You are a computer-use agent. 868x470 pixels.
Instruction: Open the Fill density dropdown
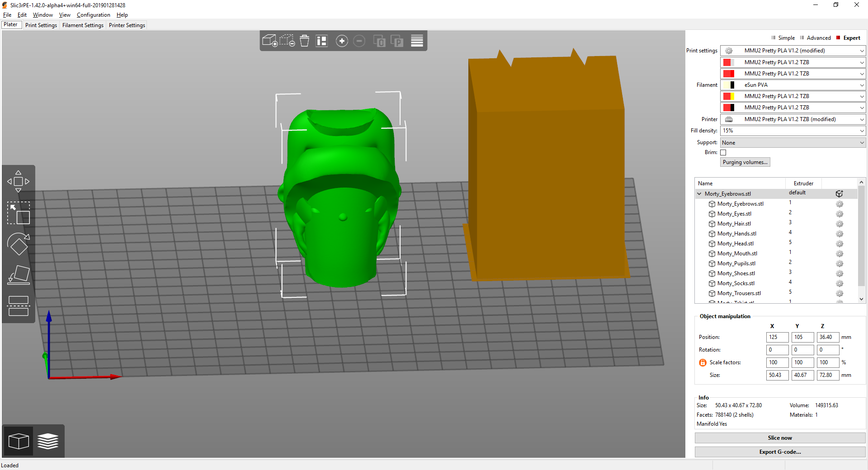click(792, 131)
